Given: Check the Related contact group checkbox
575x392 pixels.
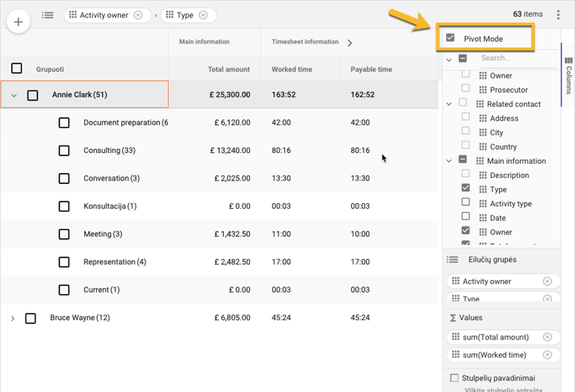Looking at the screenshot, I should 463,102.
